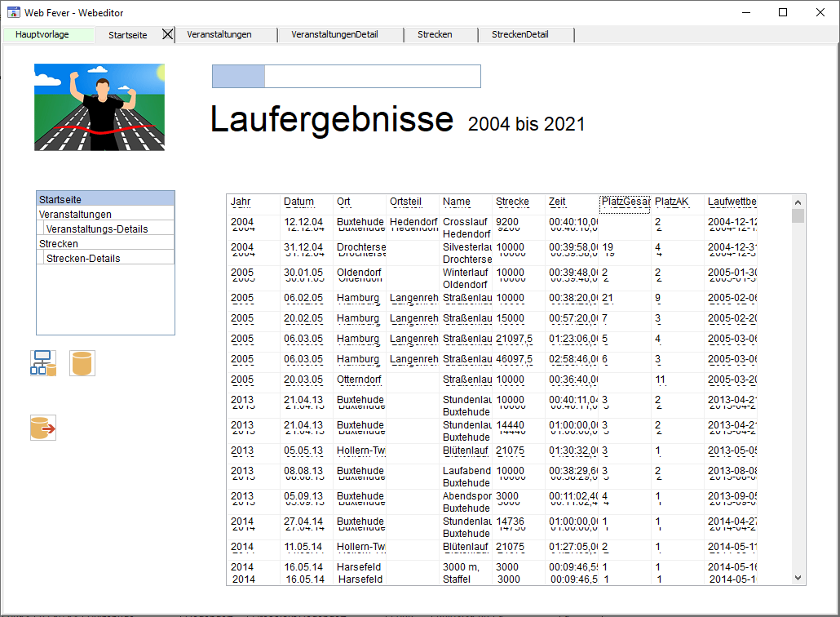Image resolution: width=840 pixels, height=617 pixels.
Task: Minimize the Web Fever window
Action: click(746, 12)
